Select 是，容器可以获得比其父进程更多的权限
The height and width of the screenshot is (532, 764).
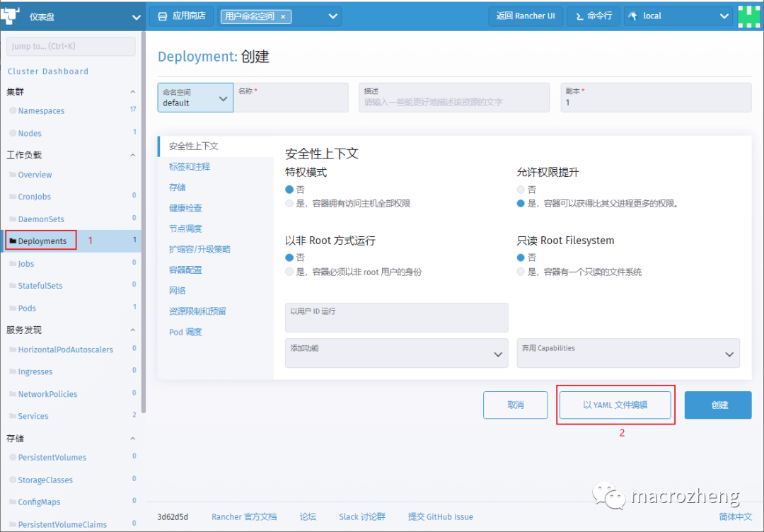tap(521, 204)
